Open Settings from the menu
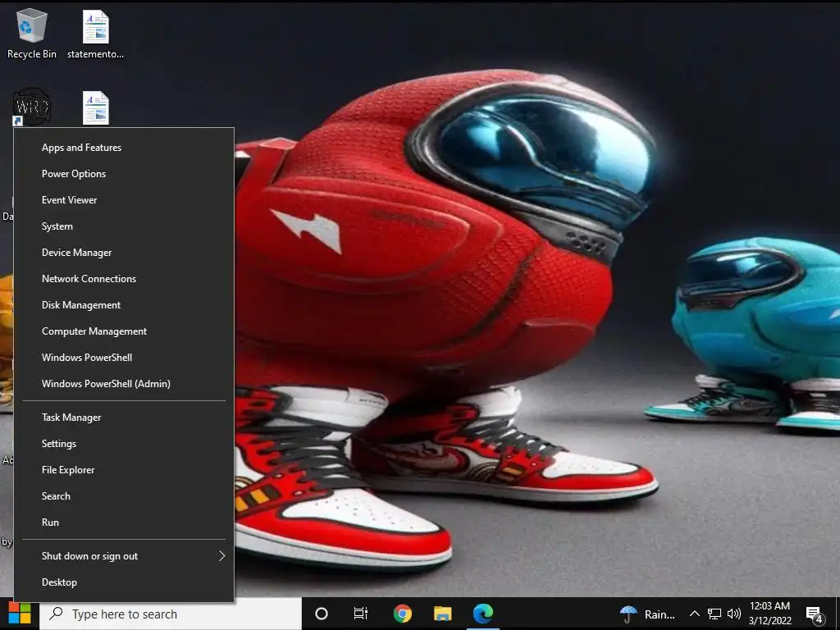This screenshot has width=840, height=630. (124, 444)
